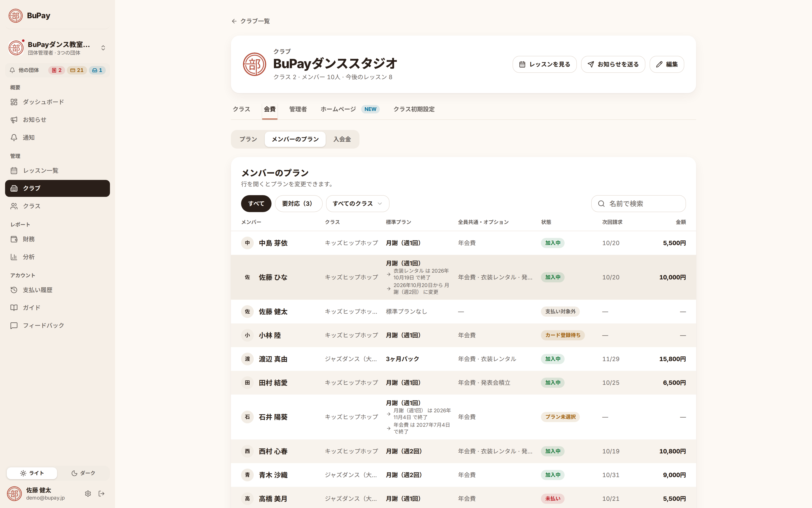
Task: Click the back arrow beside クラブ一覧
Action: tap(234, 21)
